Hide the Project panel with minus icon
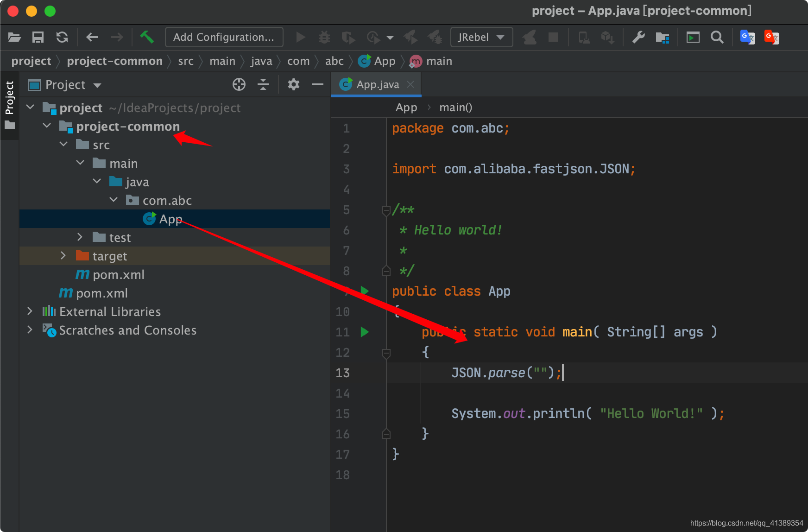 click(318, 84)
